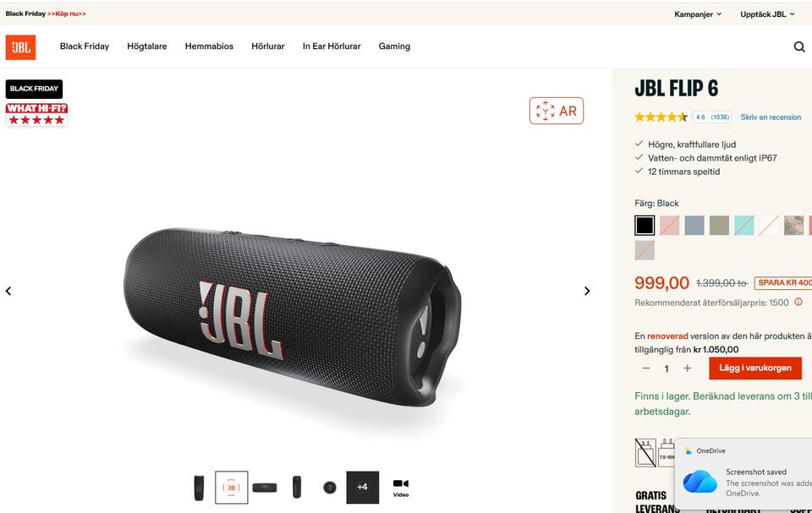Click the renoverad version link
Image resolution: width=812 pixels, height=513 pixels.
[667, 336]
